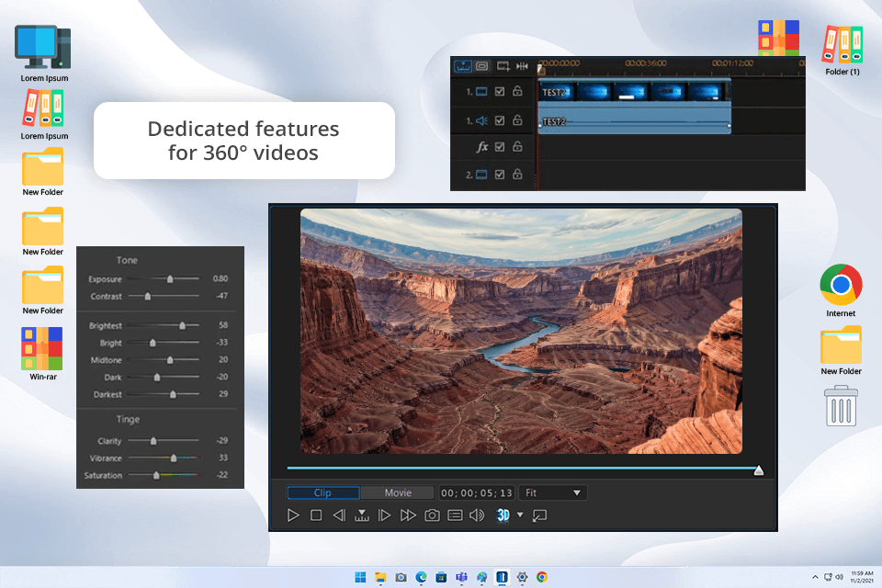Adjust the Brightest slider

click(182, 325)
